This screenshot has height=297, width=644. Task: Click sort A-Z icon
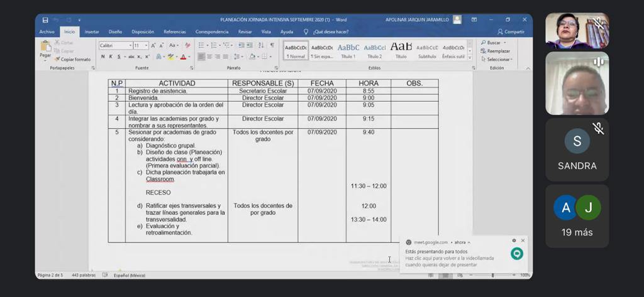[261, 46]
